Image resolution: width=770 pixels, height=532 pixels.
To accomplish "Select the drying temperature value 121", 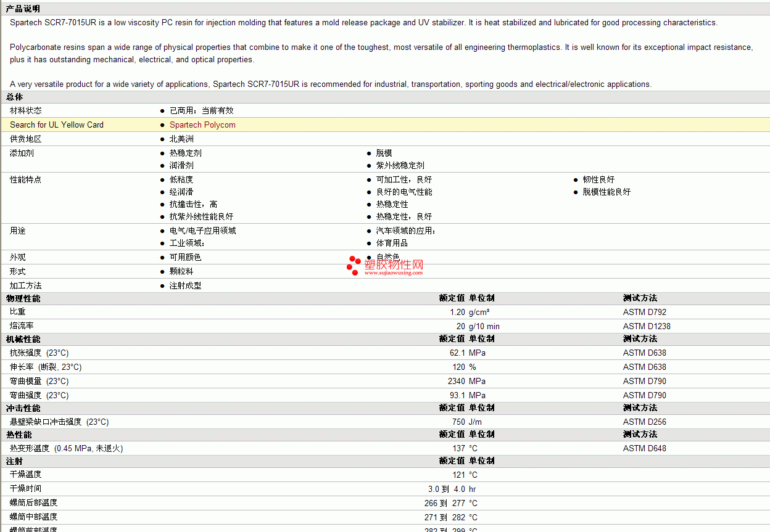I will pyautogui.click(x=458, y=475).
